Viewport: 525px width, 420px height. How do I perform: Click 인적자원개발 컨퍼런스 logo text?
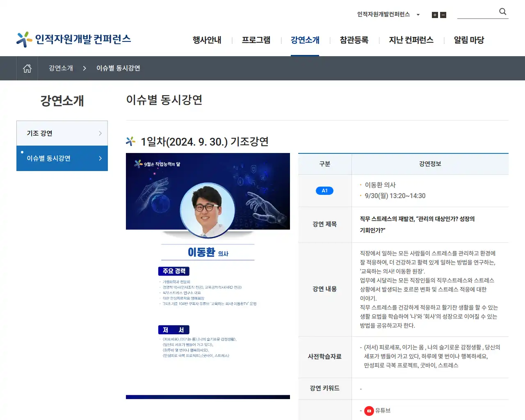point(83,39)
